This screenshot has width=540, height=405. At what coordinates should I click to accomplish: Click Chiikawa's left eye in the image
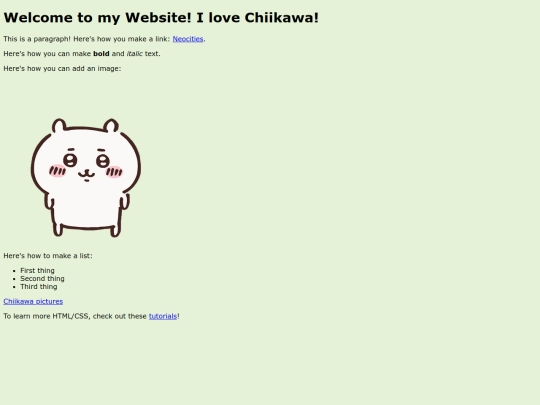coord(70,160)
